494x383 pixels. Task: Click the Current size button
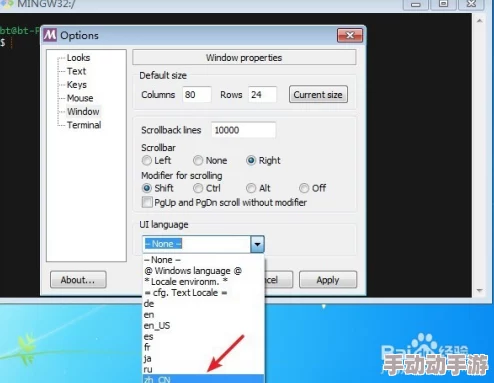pos(318,94)
